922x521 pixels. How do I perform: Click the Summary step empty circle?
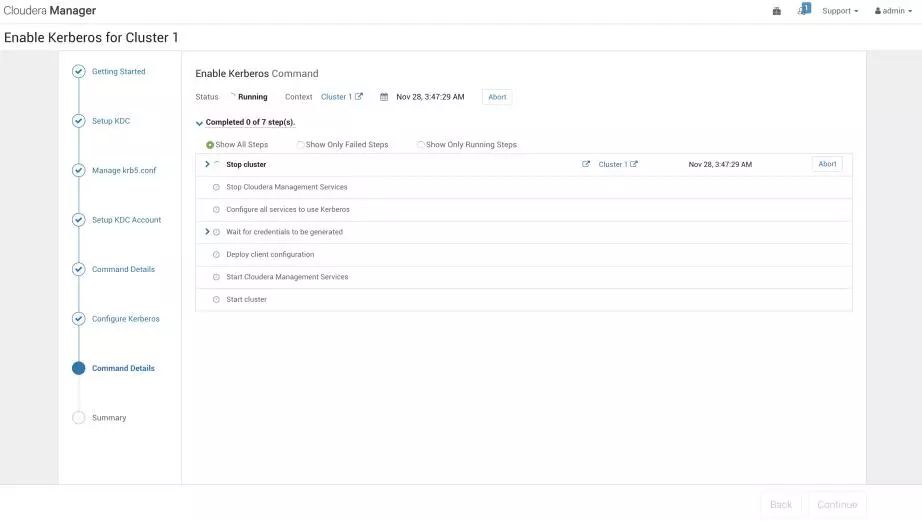(78, 418)
